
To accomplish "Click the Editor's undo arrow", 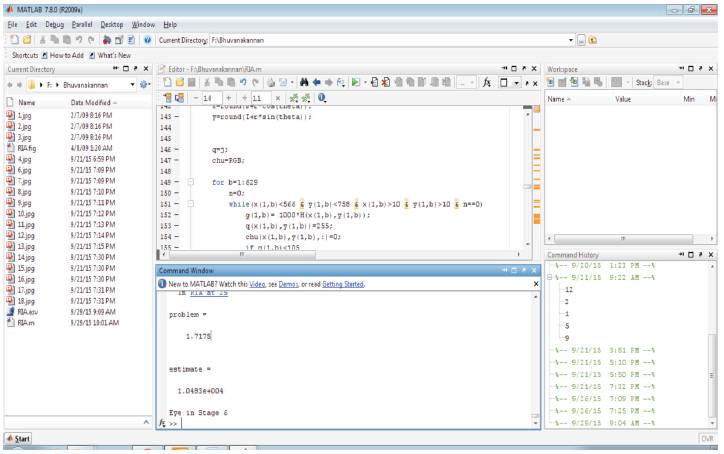I will tap(243, 83).
